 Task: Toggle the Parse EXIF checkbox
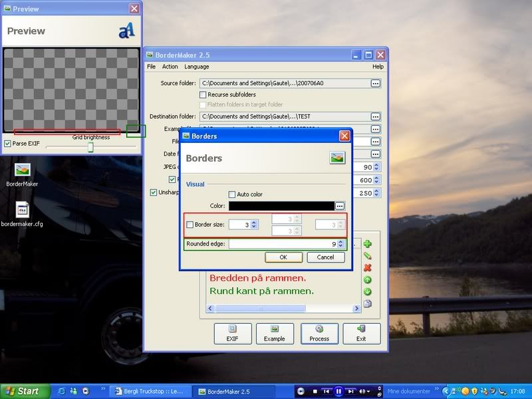(7, 144)
